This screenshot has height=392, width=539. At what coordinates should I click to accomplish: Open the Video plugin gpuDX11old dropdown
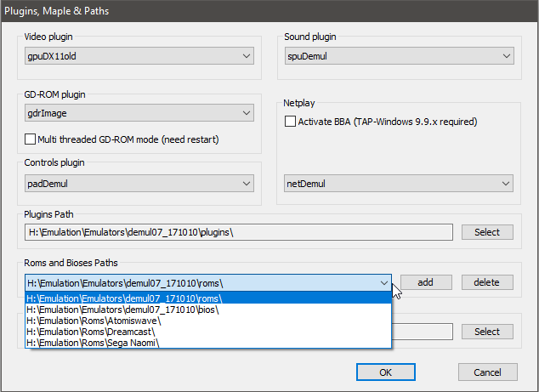click(139, 56)
